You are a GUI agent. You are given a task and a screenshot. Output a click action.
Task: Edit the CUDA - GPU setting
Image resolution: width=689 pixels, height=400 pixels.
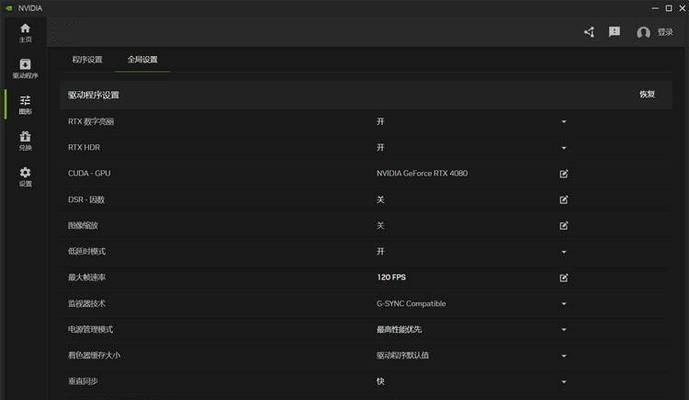pos(564,174)
